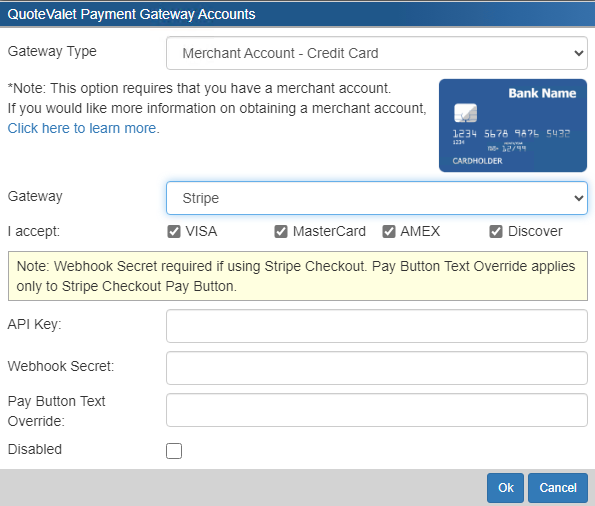This screenshot has width=595, height=506.
Task: Focus the API Key input field
Action: click(x=377, y=326)
